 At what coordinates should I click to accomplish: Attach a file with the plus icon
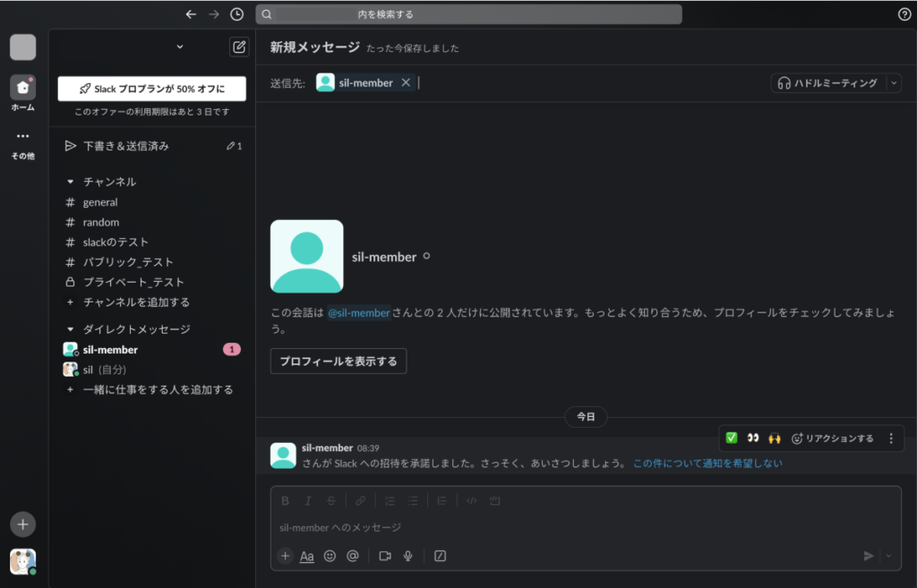[x=285, y=556]
